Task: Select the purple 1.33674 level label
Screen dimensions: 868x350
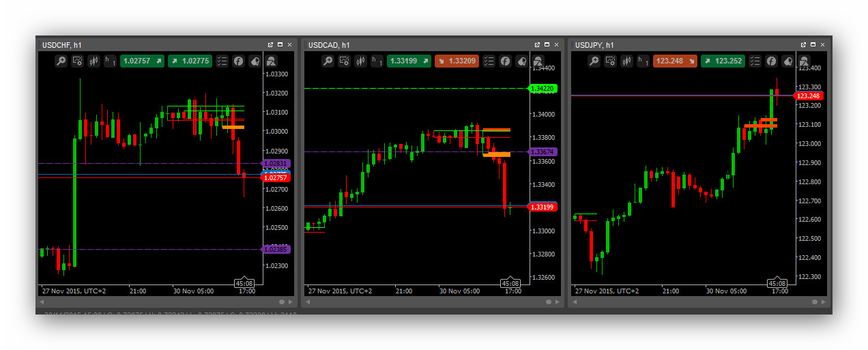Action: coord(542,151)
